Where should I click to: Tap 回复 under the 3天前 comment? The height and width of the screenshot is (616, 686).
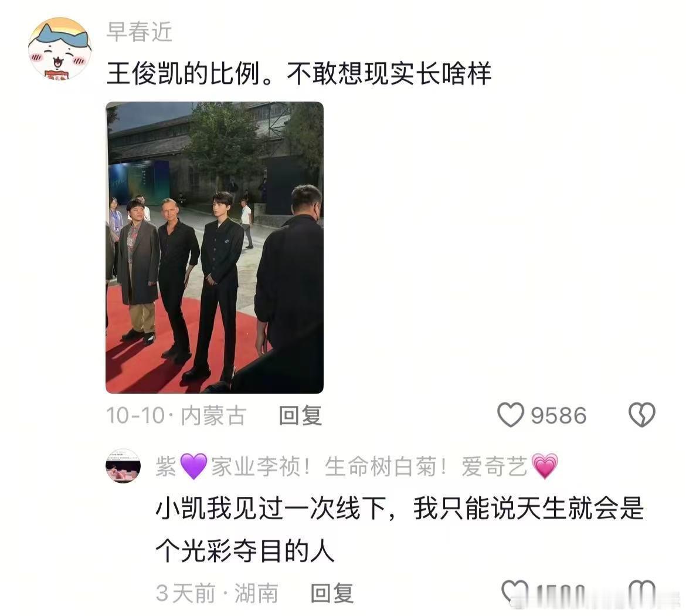pyautogui.click(x=332, y=594)
